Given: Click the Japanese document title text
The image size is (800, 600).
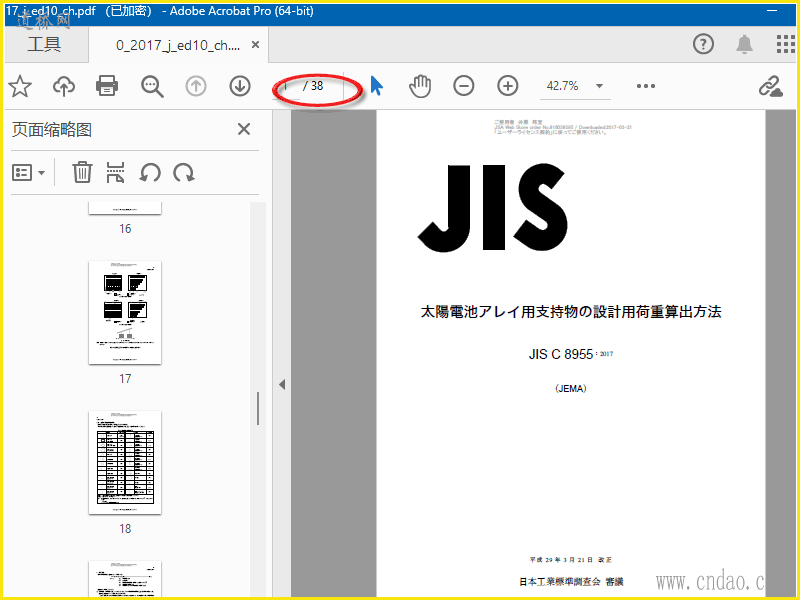Looking at the screenshot, I should click(571, 312).
